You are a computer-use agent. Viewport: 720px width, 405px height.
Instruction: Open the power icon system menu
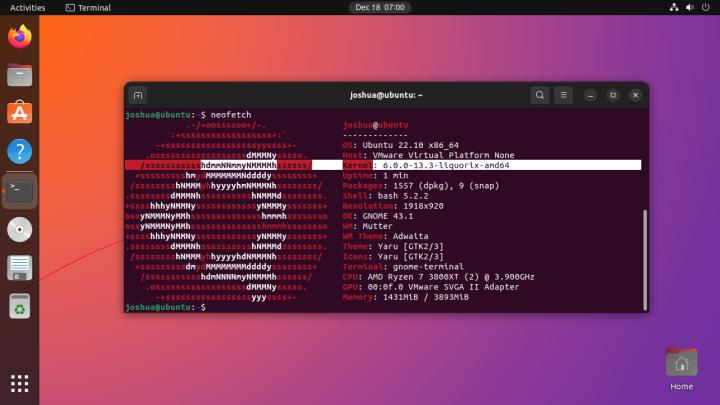point(705,7)
